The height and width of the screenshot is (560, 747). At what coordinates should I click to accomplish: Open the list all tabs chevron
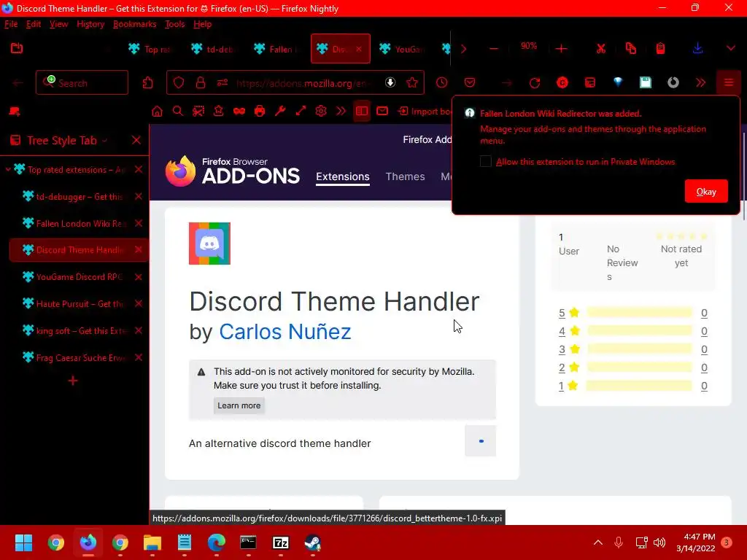(x=731, y=49)
